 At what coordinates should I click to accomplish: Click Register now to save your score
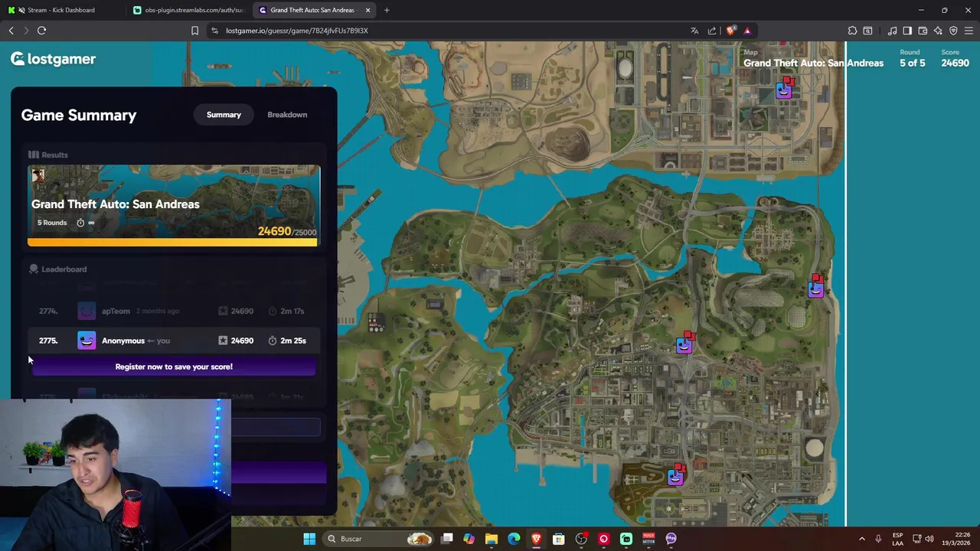[174, 367]
